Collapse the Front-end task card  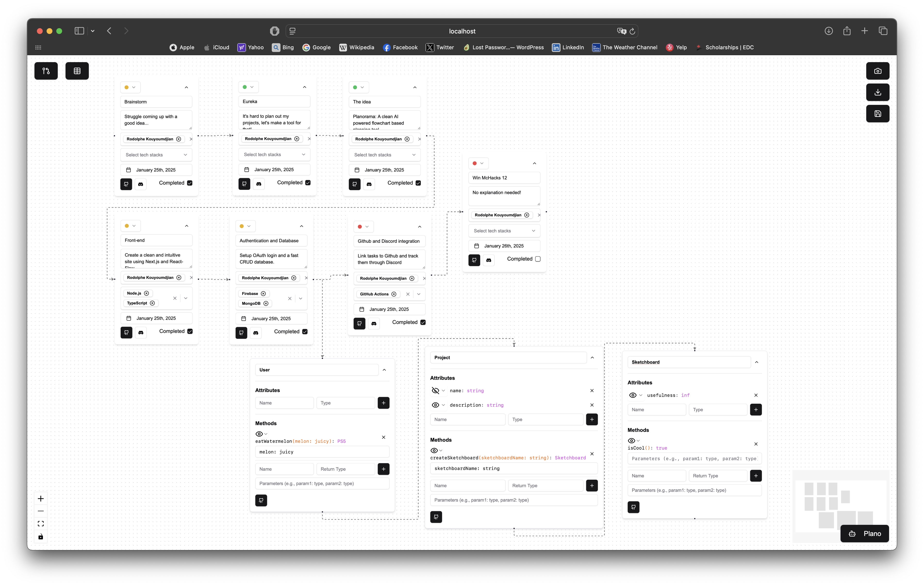(x=187, y=226)
